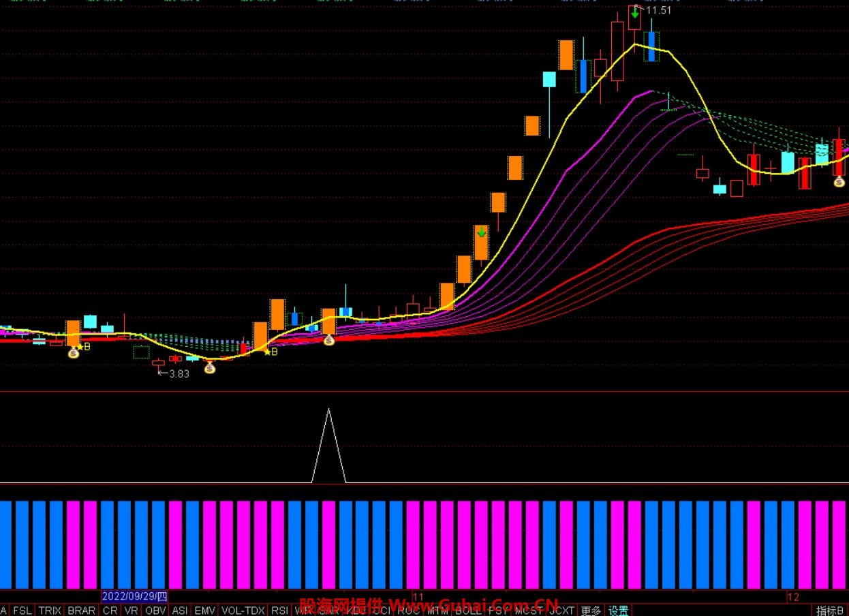Open the OBV indicator tab
This screenshot has width=849, height=616.
155,611
